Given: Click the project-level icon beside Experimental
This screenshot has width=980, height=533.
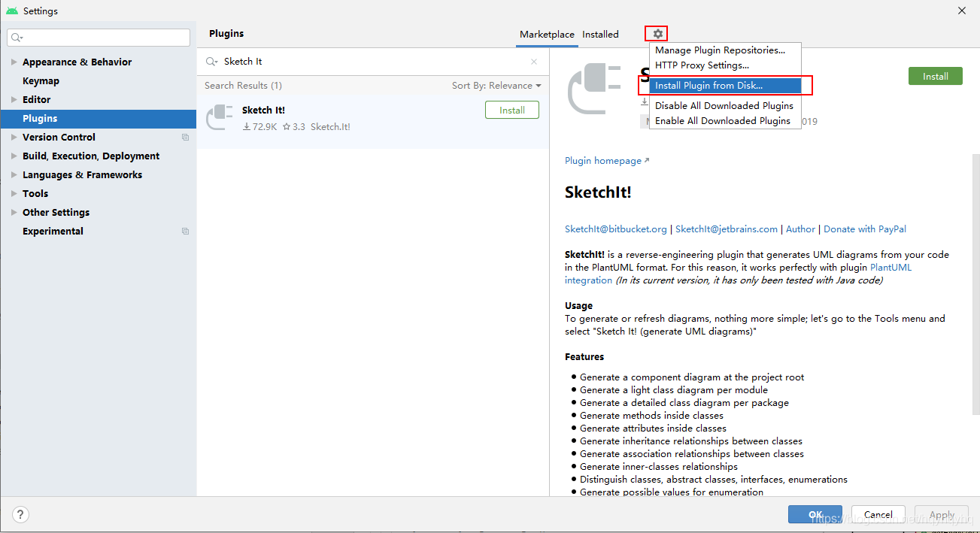Looking at the screenshot, I should pos(185,231).
